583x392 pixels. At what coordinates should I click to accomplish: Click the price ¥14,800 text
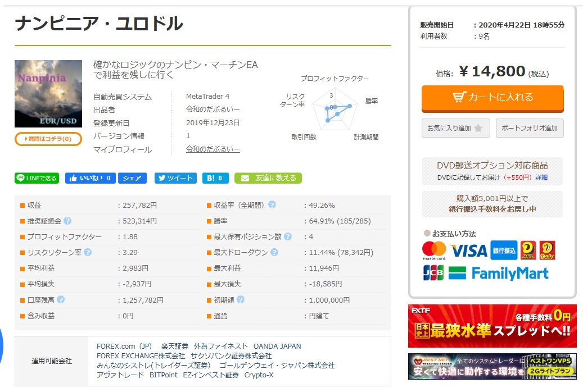pos(492,71)
